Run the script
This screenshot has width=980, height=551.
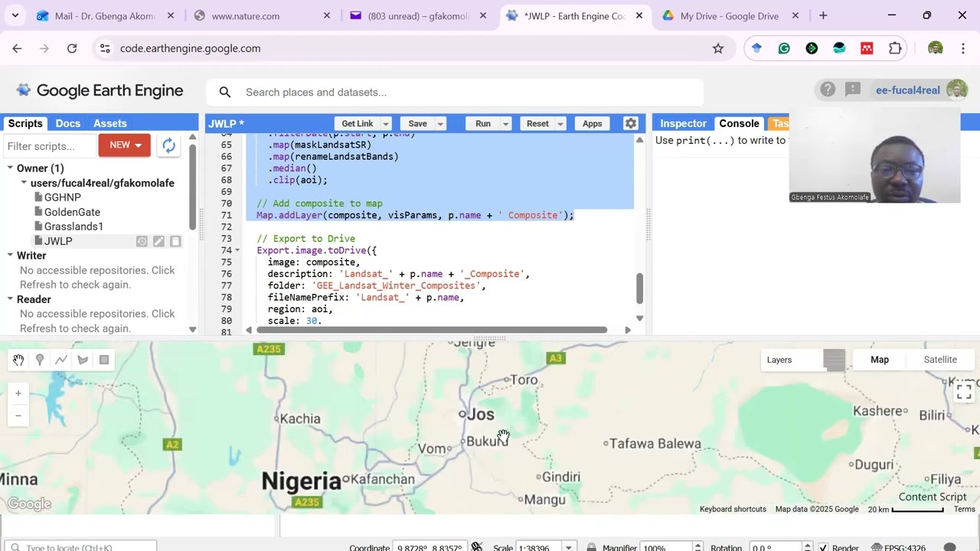coord(482,124)
